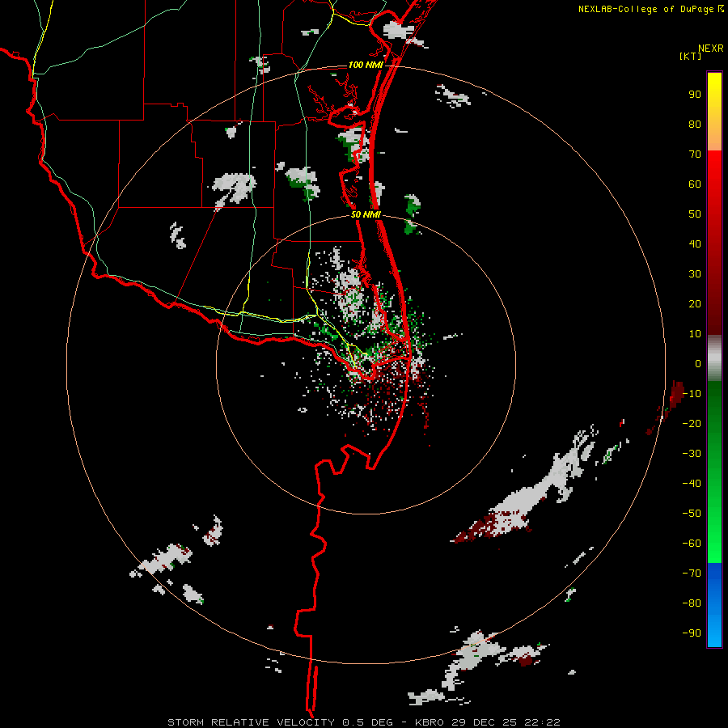Click the 70 value on the velocity scale

coord(695,154)
